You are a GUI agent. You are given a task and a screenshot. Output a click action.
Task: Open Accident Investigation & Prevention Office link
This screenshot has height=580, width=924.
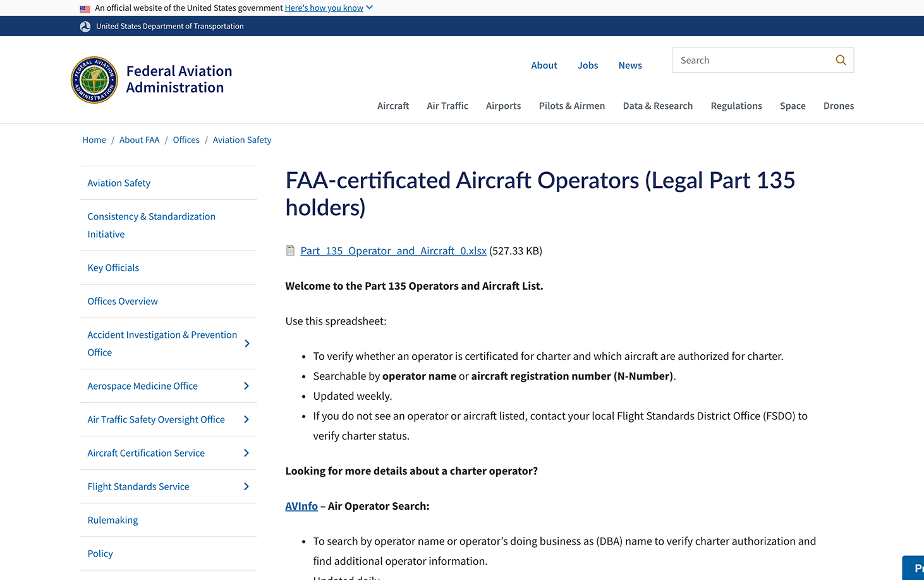[162, 343]
